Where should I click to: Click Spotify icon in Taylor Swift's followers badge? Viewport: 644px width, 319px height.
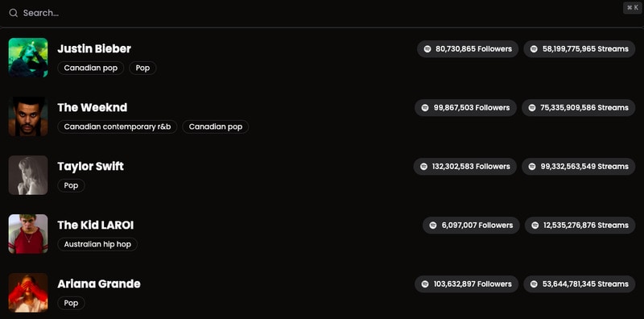click(424, 167)
